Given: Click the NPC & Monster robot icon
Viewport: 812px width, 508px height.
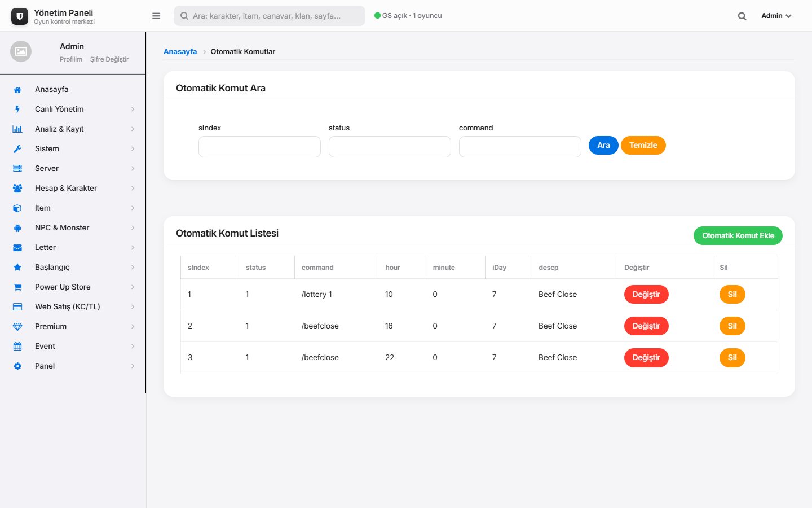Looking at the screenshot, I should [x=17, y=228].
